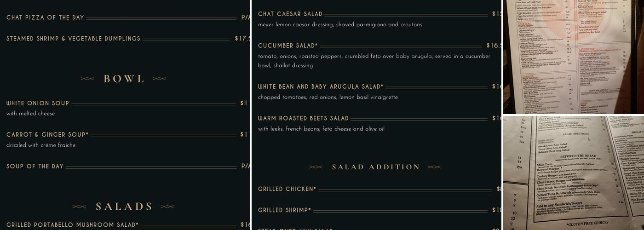The image size is (644, 230).
Task: Select Grilled Portabello Mushroom Salad item
Action: click(x=72, y=225)
